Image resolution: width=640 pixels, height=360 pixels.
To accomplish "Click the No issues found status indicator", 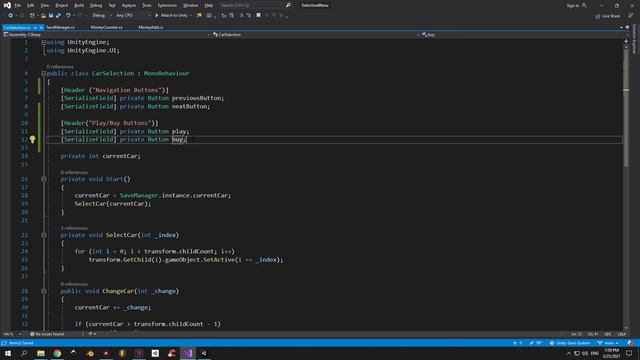I will point(47,334).
